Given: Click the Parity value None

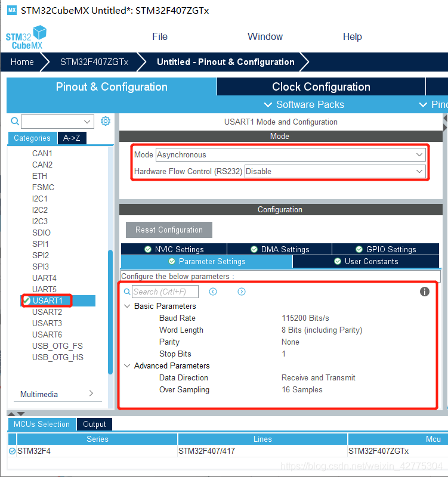Looking at the screenshot, I should [291, 342].
